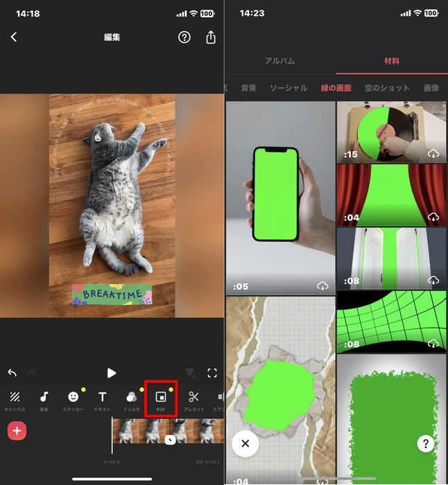Screen dimensions: 448x485
Task: Open the フィルタ filter tool
Action: (131, 400)
